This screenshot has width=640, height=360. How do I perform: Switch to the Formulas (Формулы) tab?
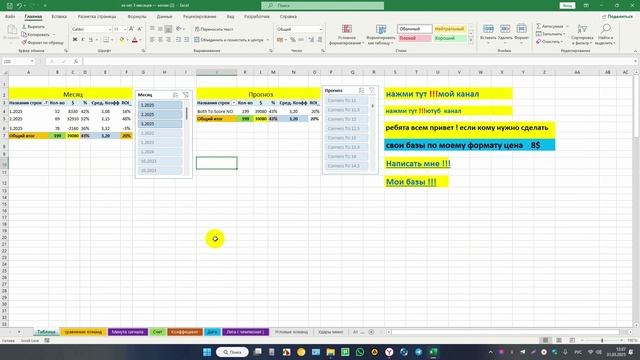pos(137,17)
